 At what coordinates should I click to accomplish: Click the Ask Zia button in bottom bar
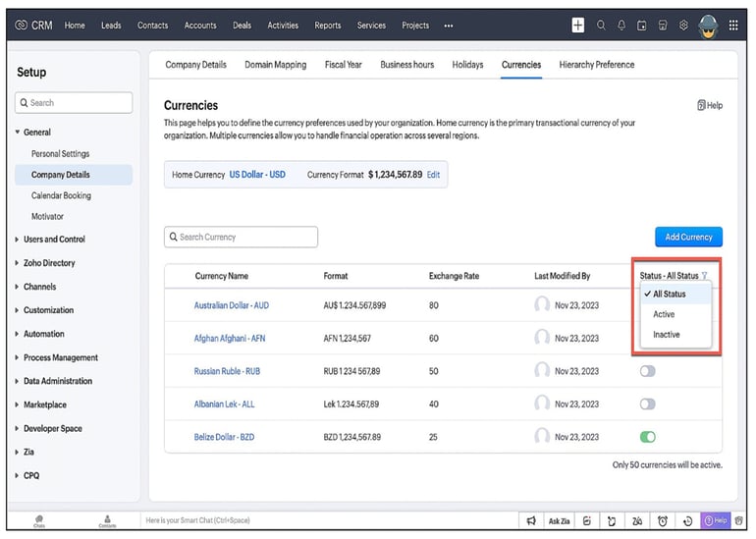pos(560,520)
